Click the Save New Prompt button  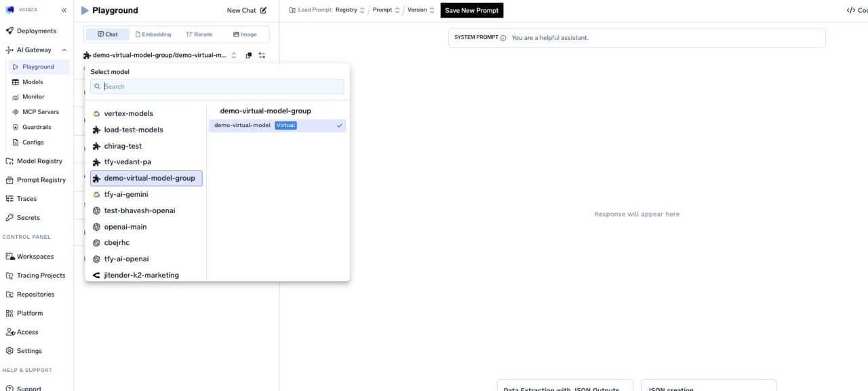point(471,10)
